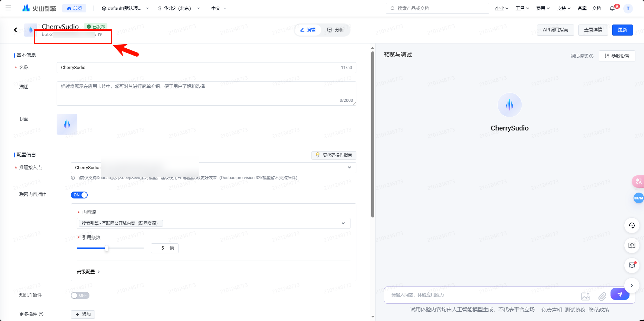The width and height of the screenshot is (644, 321).
Task: Send the message with arrow button
Action: (620, 294)
